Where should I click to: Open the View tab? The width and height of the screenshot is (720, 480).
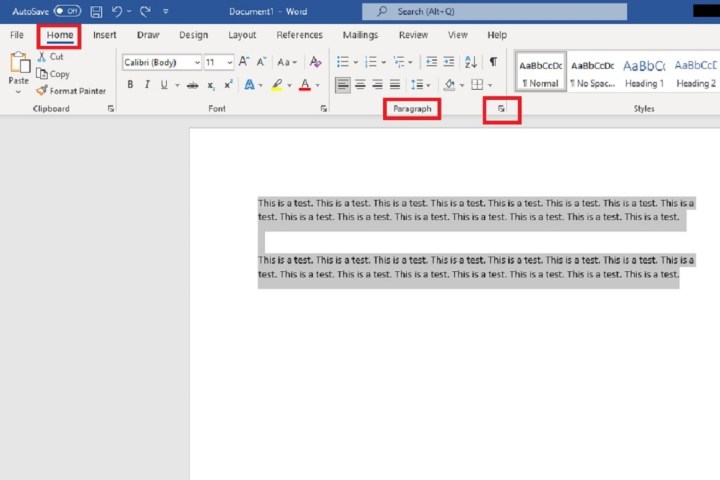(457, 35)
